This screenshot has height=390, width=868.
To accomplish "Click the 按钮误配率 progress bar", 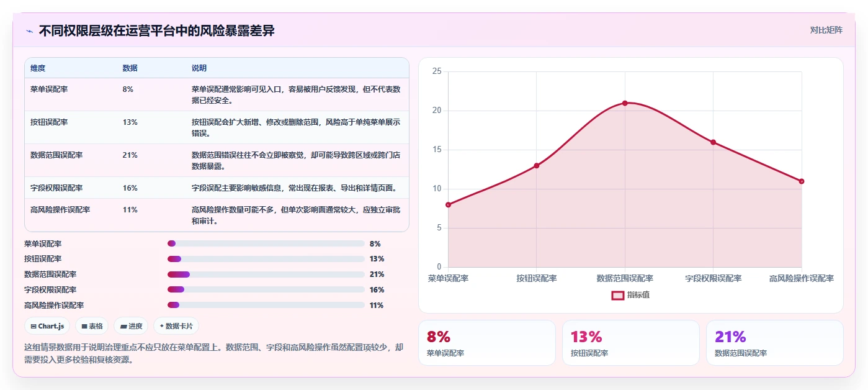I will coord(266,259).
